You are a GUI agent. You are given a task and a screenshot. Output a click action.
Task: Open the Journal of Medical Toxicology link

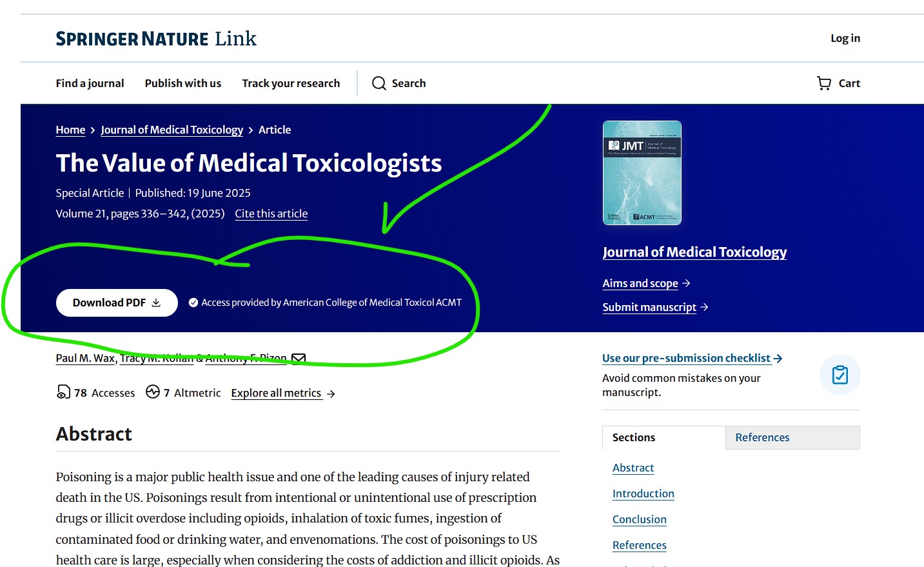(x=694, y=252)
